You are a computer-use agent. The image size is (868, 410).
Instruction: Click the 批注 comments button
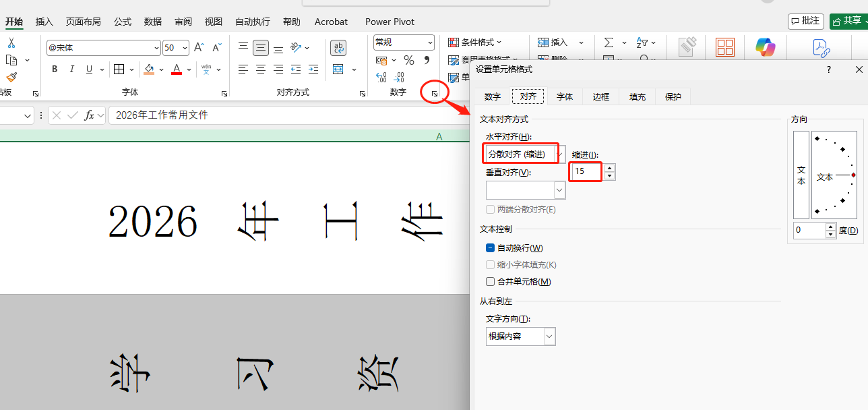[806, 21]
